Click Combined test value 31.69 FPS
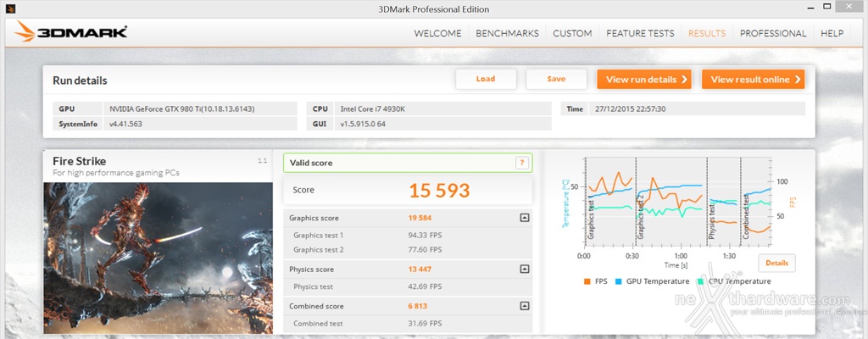 (x=425, y=324)
